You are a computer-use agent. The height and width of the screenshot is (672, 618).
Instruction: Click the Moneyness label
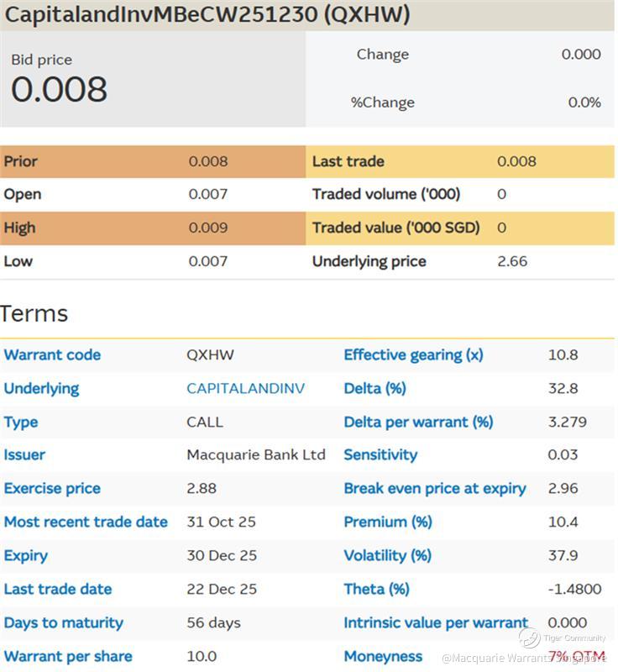(x=383, y=656)
